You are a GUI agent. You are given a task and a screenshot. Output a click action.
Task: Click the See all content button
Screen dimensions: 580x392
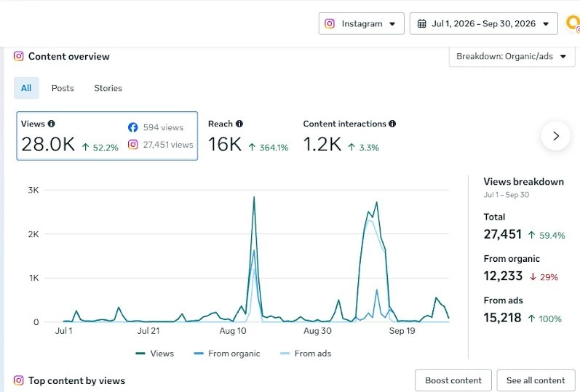[x=536, y=380]
